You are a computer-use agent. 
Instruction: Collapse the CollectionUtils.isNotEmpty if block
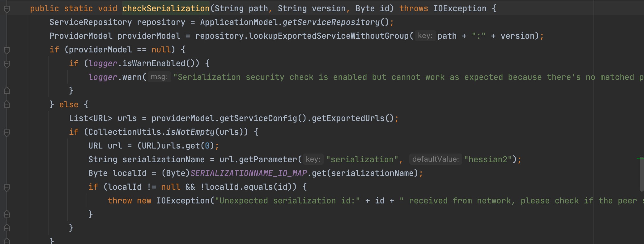7,132
